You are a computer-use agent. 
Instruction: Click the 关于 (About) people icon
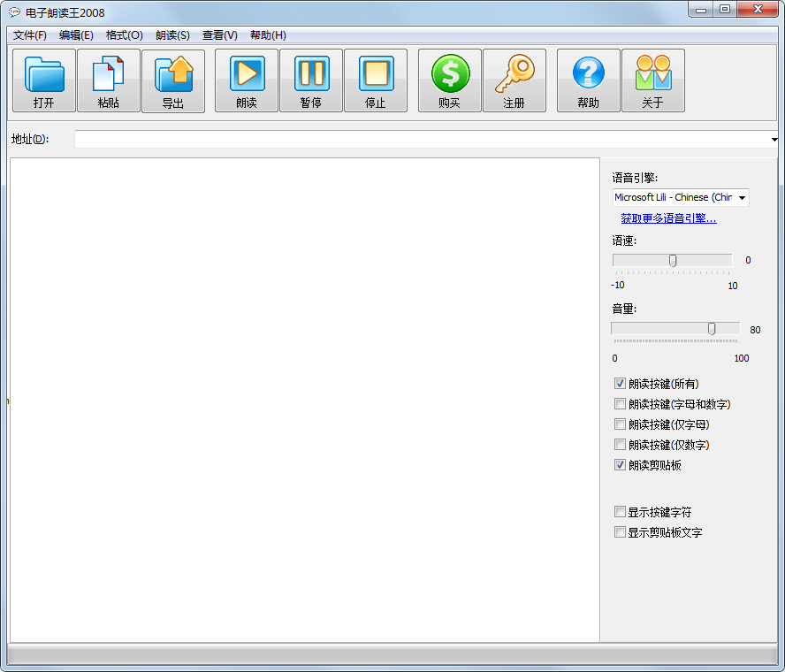point(653,74)
